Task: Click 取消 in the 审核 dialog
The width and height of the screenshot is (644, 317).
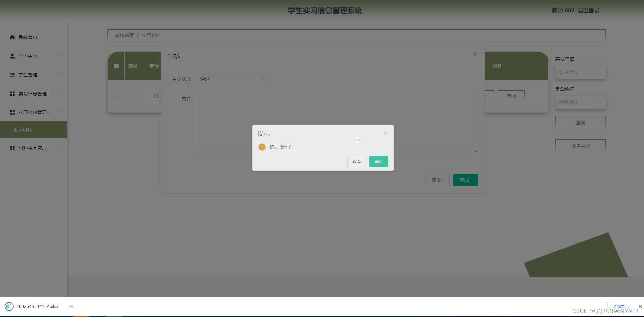Action: coord(437,180)
